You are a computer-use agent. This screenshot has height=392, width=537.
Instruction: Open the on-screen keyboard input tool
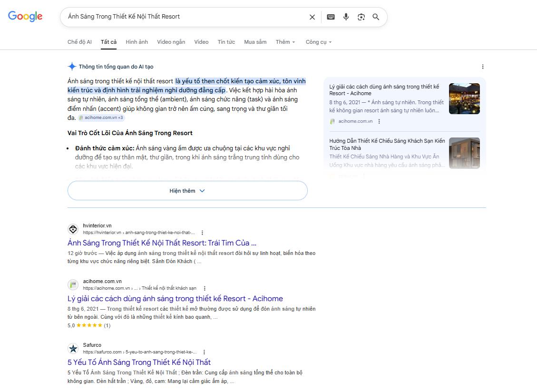(x=331, y=17)
